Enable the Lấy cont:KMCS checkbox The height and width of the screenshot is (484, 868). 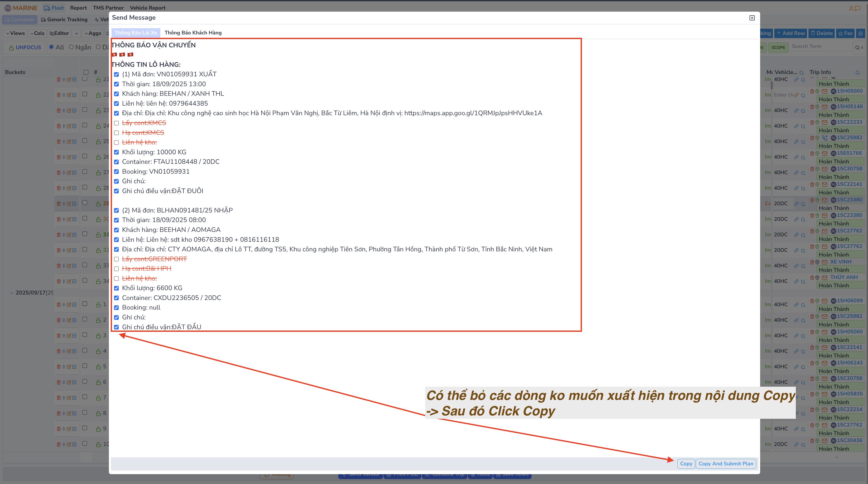coord(117,123)
